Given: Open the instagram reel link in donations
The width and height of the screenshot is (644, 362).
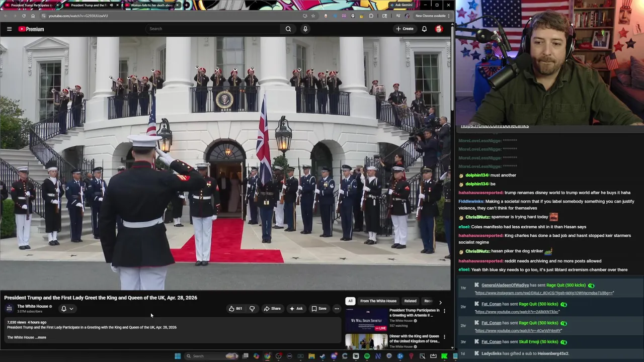Looking at the screenshot, I should [x=544, y=293].
